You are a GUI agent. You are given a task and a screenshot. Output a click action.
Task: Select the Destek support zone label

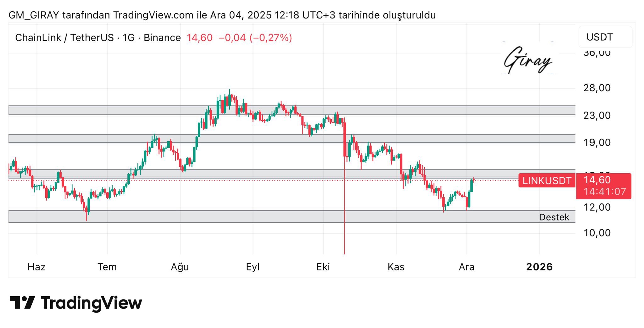tap(554, 217)
